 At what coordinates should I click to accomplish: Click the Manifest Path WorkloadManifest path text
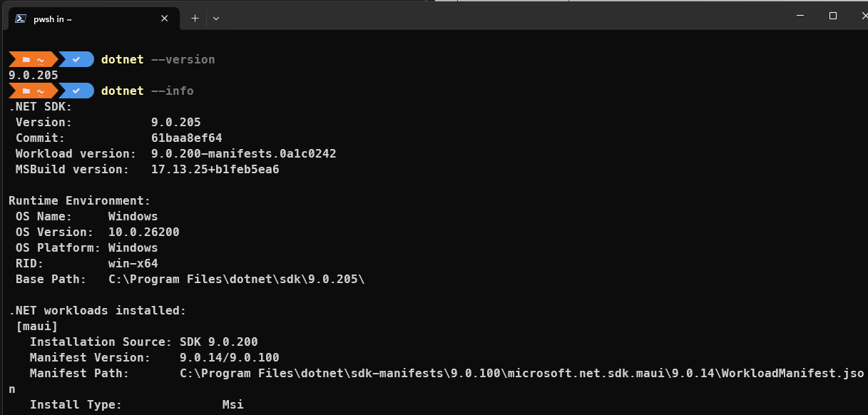point(521,374)
